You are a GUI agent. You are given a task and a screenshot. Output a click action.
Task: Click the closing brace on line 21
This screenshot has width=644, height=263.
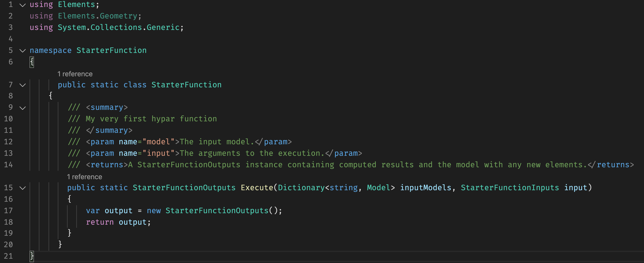(32, 256)
